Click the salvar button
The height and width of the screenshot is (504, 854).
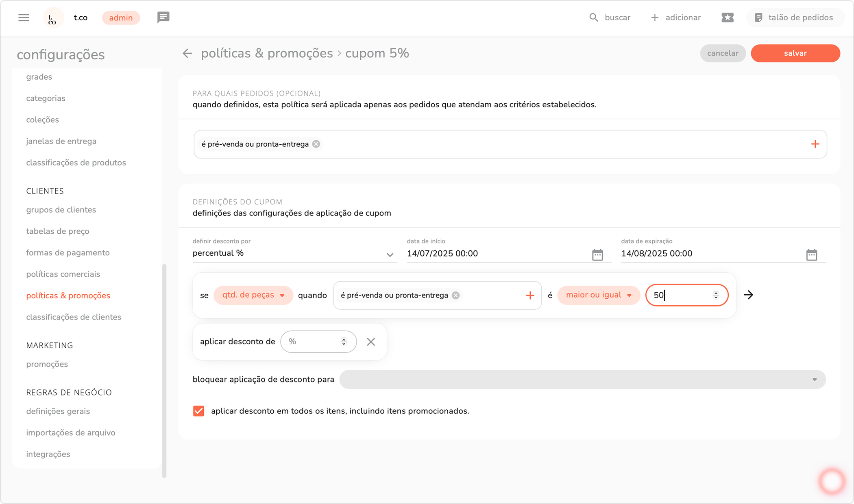(x=795, y=53)
